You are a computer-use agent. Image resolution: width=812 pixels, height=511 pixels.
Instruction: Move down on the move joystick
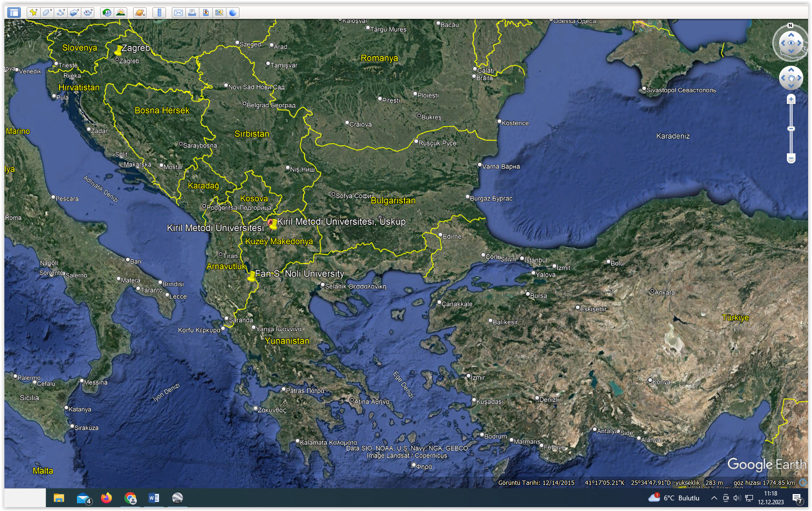click(x=791, y=86)
